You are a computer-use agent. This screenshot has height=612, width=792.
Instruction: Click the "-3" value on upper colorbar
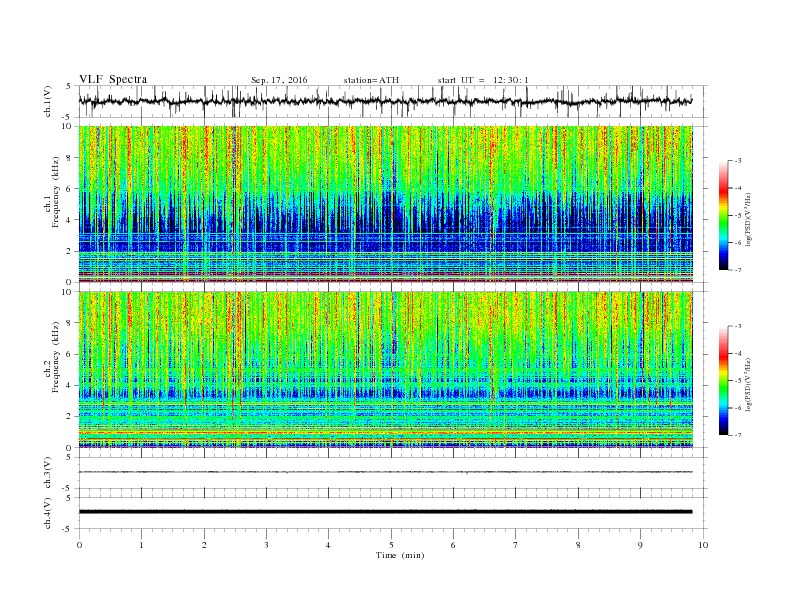[x=738, y=161]
